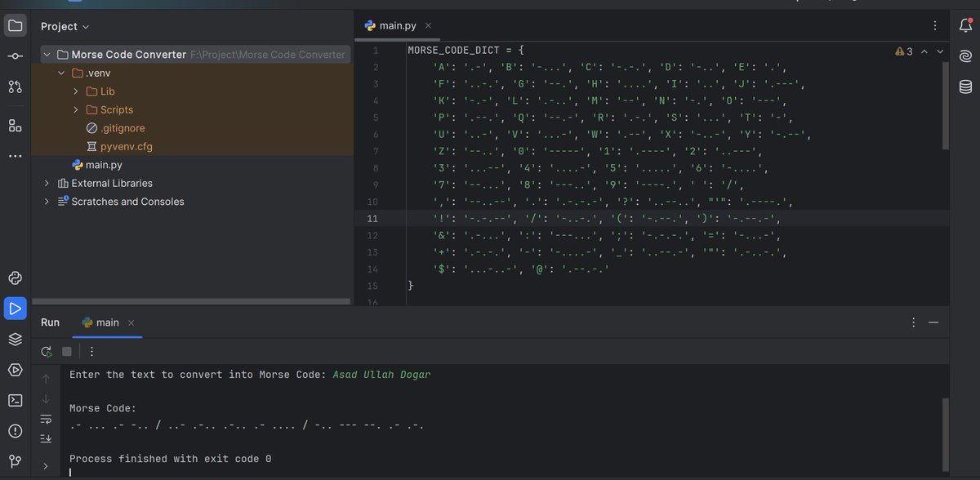Toggle soft-wrap in Run console

(x=47, y=419)
